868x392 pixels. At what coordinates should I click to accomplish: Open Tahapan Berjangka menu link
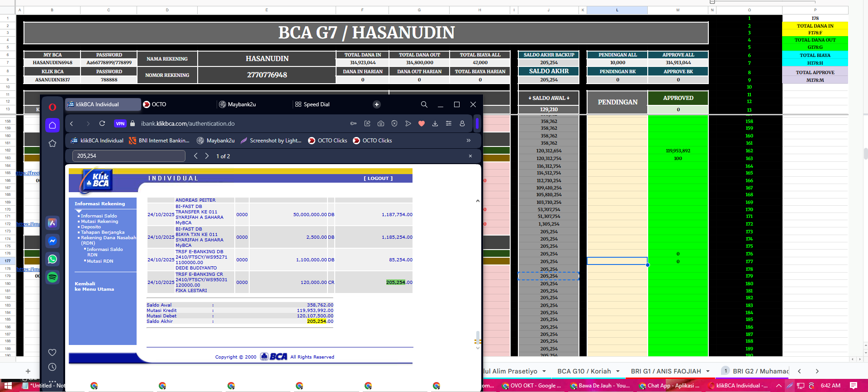click(103, 232)
